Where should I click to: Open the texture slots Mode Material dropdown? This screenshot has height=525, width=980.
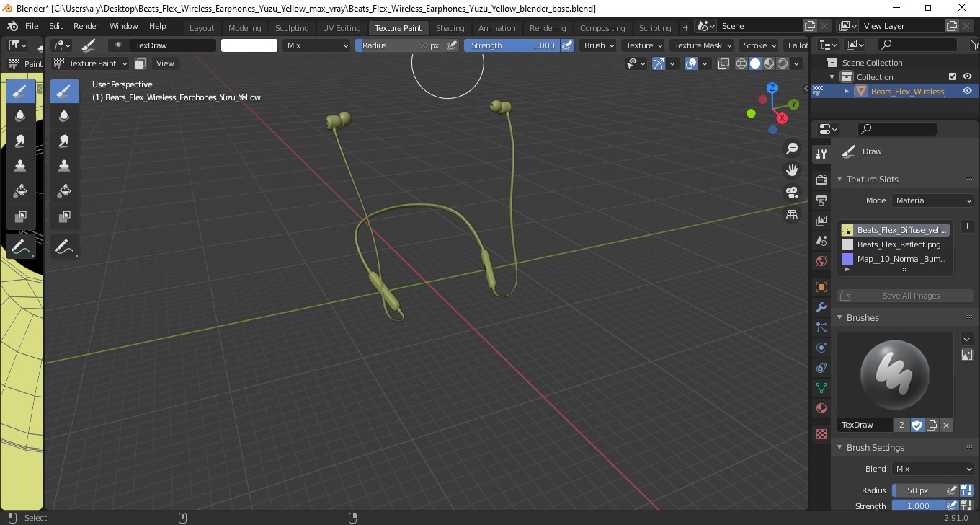tap(933, 200)
